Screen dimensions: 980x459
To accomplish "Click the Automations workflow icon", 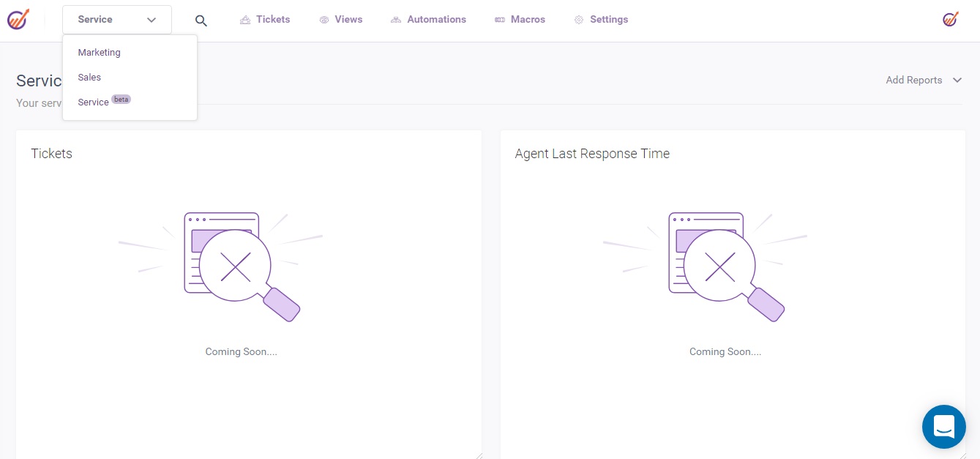I will pos(396,20).
